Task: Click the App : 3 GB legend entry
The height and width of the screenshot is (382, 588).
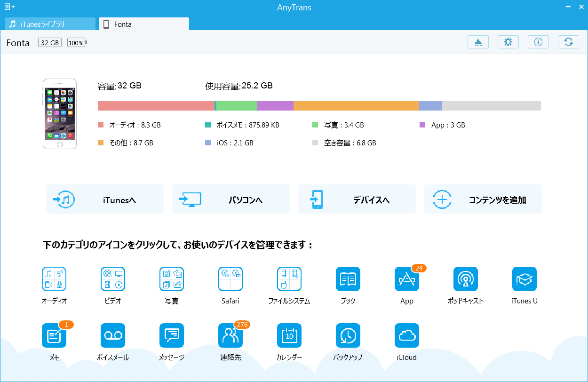Action: (x=442, y=125)
